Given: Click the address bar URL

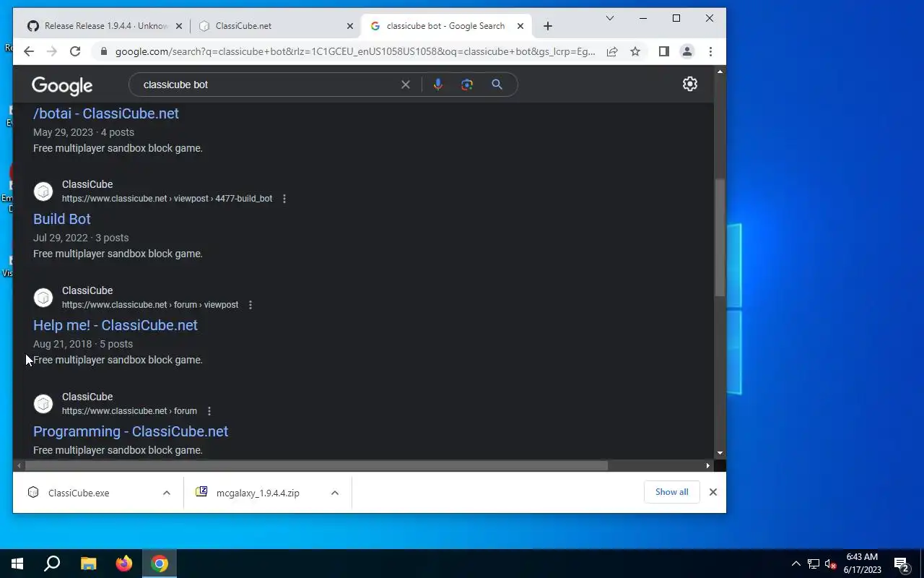Looking at the screenshot, I should coord(355,51).
